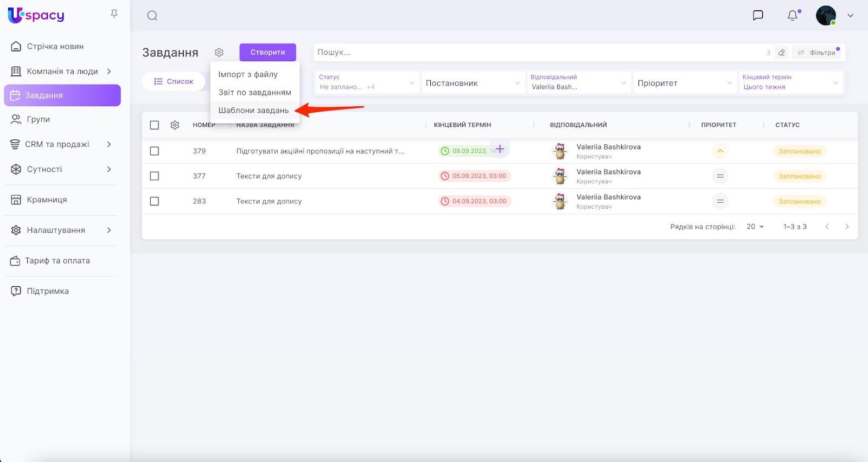Change rows per page dropdown showing 20
Viewport: 868px width, 462px height.
(x=755, y=227)
